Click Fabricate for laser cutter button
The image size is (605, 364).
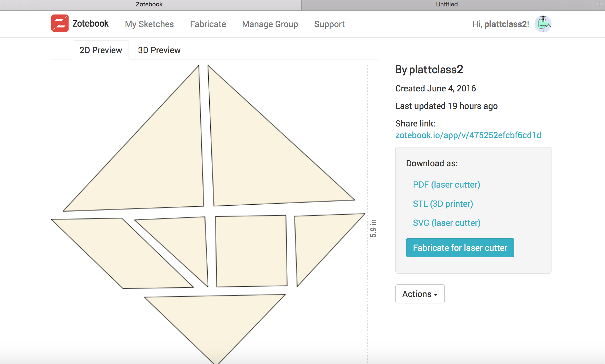(460, 248)
